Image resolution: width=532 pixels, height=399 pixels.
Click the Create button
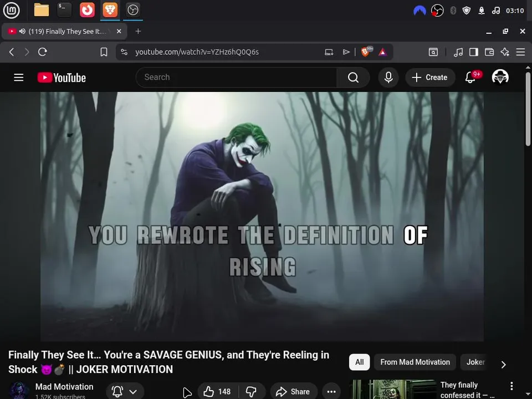[x=430, y=78]
